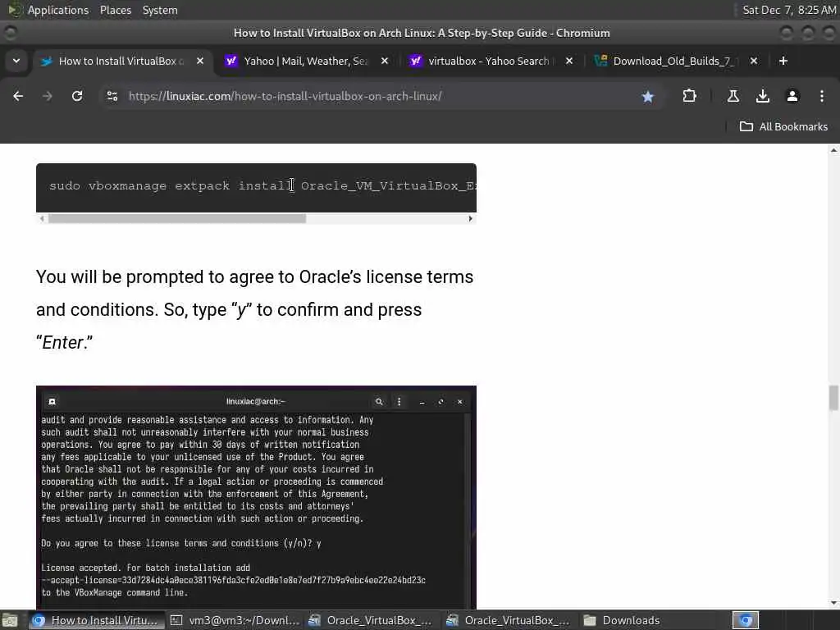The width and height of the screenshot is (840, 630).
Task: Click the linuxiac.com address bar URL
Action: point(285,97)
